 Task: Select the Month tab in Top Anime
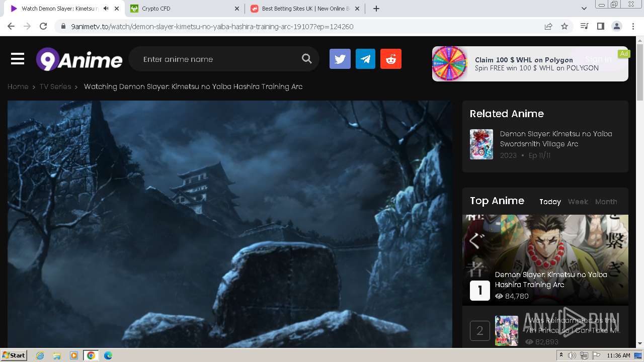[x=606, y=202]
